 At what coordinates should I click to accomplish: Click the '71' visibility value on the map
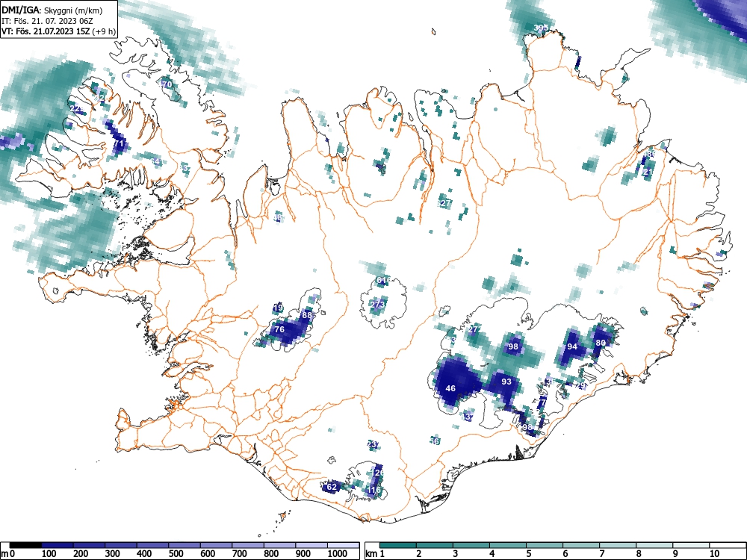(119, 143)
